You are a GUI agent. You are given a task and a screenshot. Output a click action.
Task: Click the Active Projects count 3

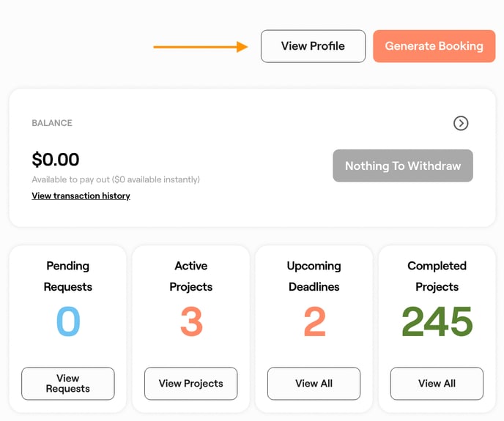coord(191,322)
